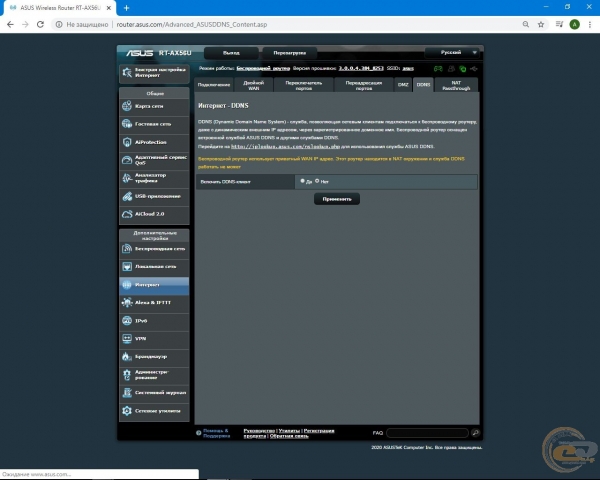600x480 pixels.
Task: Switch to Подключение tab
Action: click(214, 85)
